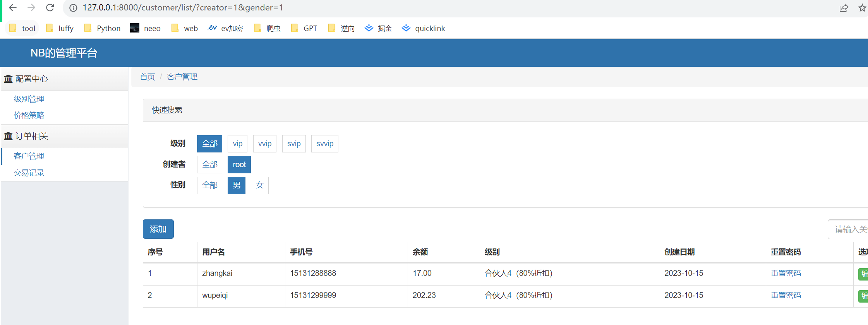Open the ev加密 bookmark
This screenshot has height=325, width=868.
[x=225, y=28]
